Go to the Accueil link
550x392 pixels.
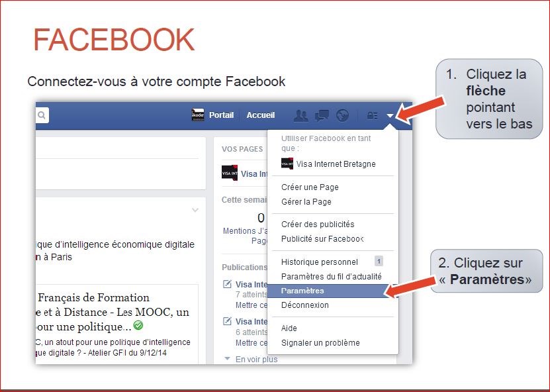tap(260, 115)
